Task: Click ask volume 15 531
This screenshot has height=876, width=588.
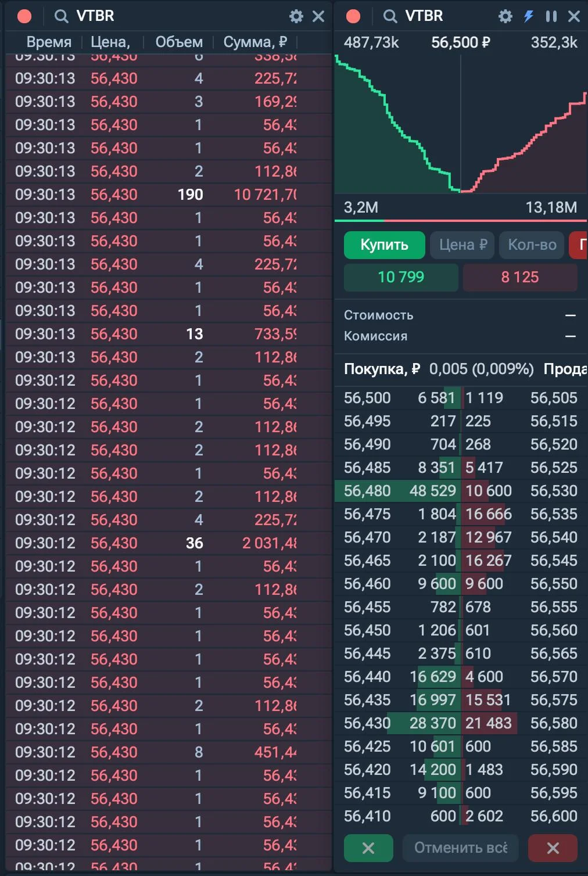Action: pos(488,700)
